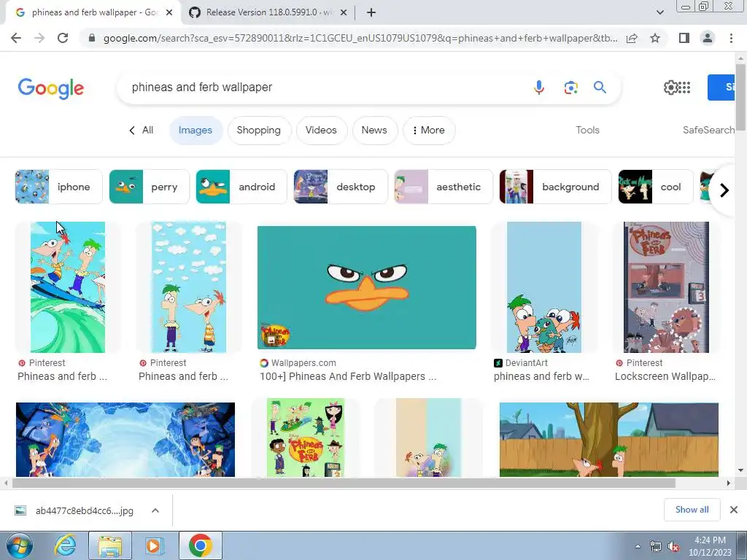Switch to Videos results
This screenshot has height=560, width=747.
(x=321, y=130)
